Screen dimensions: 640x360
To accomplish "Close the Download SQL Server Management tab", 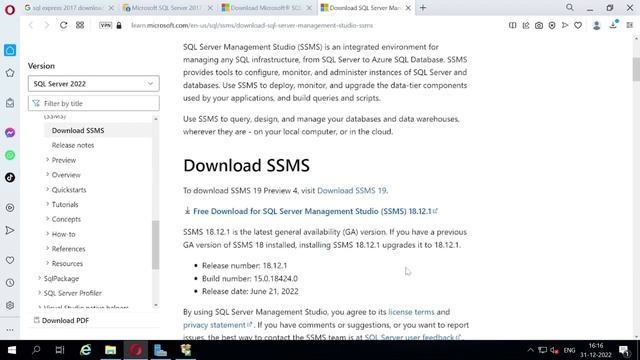I will (408, 8).
